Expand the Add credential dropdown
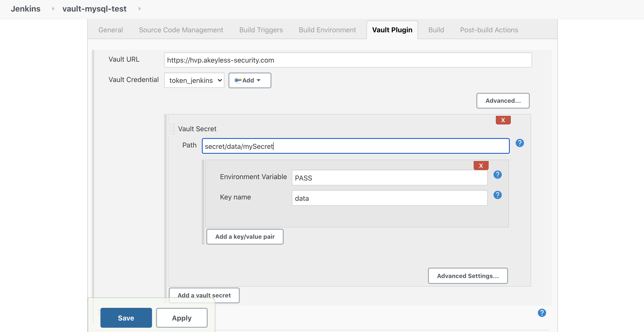Image resolution: width=644 pixels, height=332 pixels. click(x=250, y=80)
